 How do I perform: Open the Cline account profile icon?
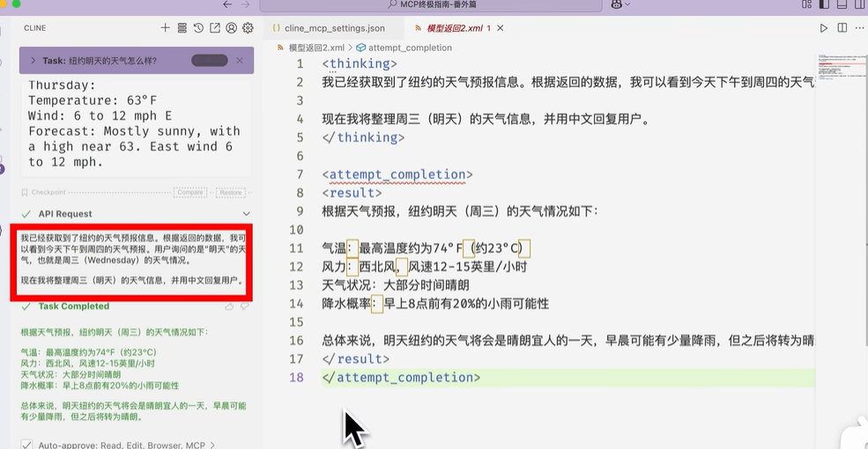coord(232,27)
